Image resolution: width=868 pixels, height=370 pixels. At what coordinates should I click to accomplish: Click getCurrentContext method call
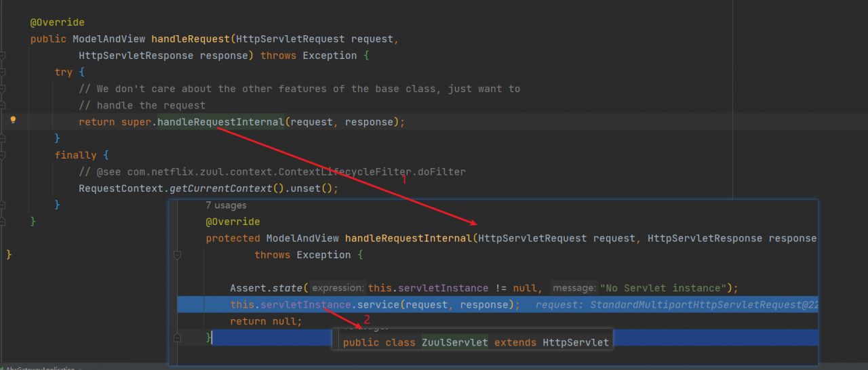pyautogui.click(x=219, y=188)
